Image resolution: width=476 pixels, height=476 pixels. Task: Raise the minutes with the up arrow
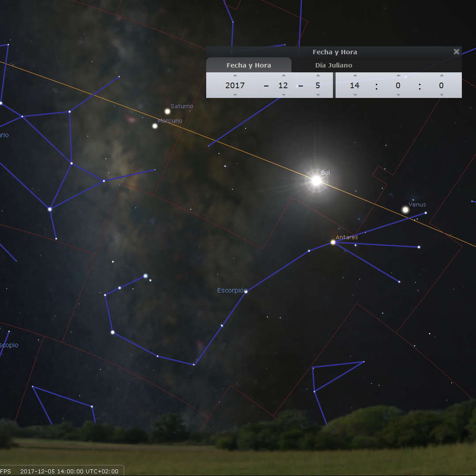[x=398, y=75]
